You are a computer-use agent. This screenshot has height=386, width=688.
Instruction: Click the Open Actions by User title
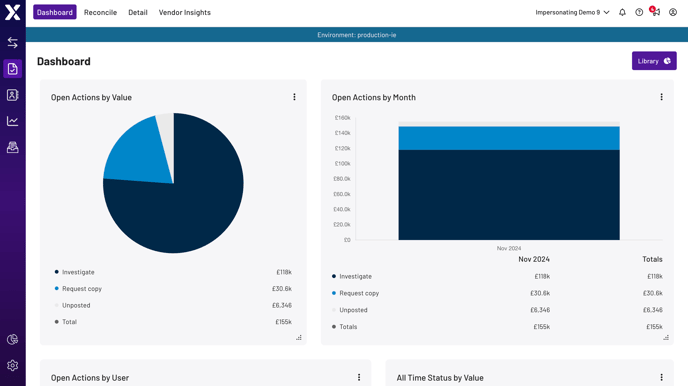(x=90, y=378)
